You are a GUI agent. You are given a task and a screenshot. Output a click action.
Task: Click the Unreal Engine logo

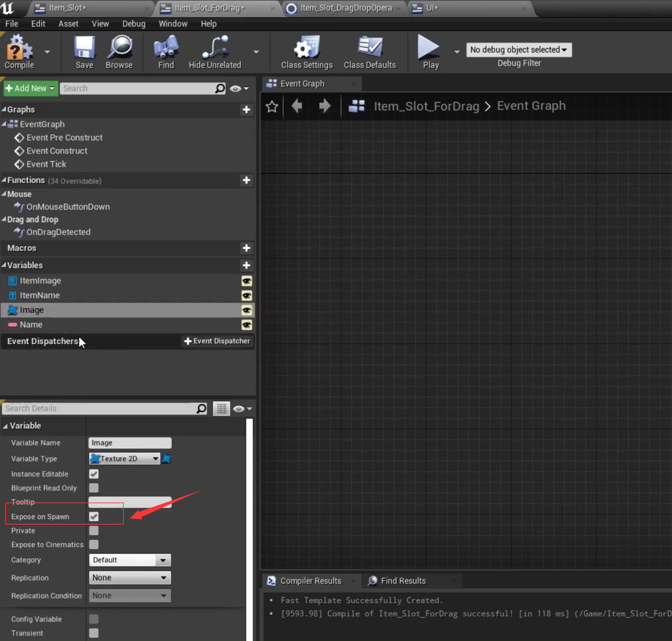tap(7, 8)
